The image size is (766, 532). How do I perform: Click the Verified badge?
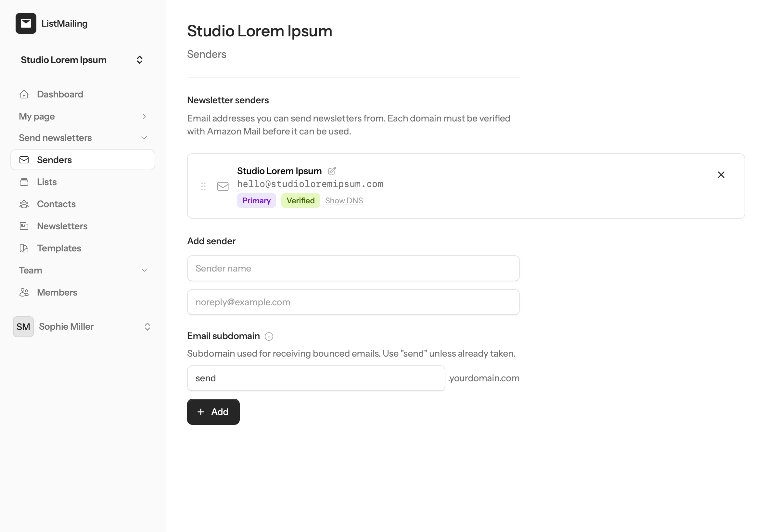pos(300,200)
